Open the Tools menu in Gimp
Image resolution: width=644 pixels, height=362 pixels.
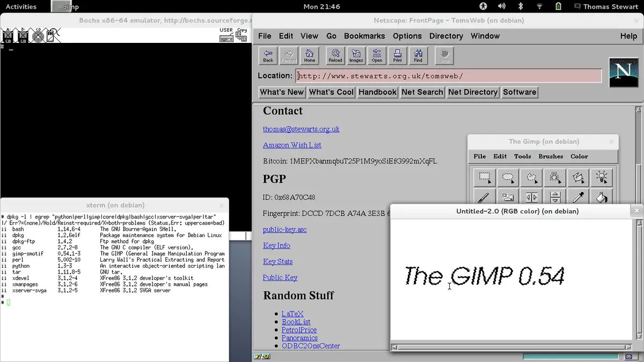coord(522,157)
